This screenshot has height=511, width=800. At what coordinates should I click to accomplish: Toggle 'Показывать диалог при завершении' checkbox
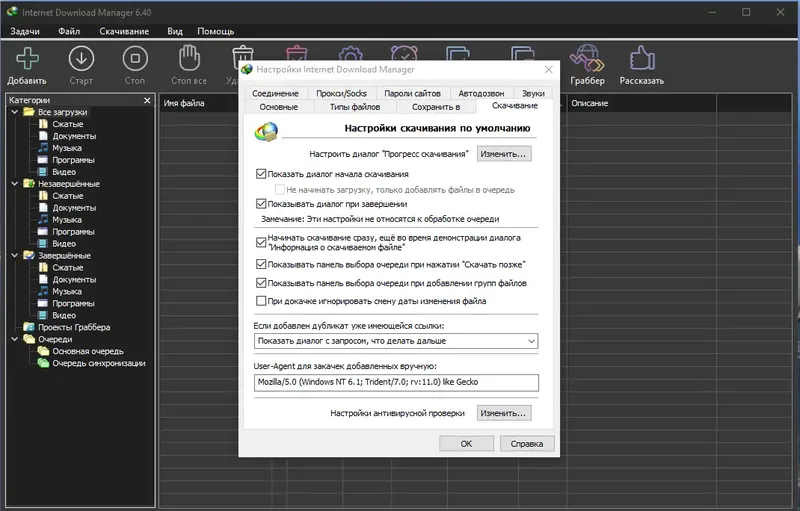tap(261, 204)
